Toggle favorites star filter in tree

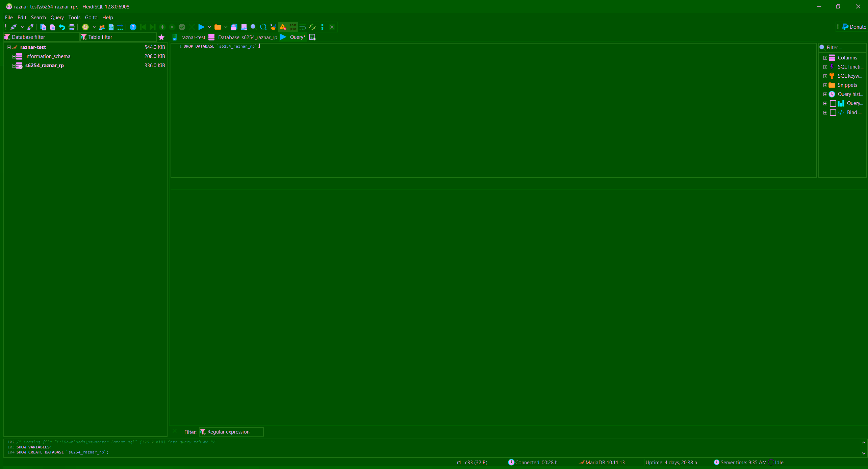pos(161,37)
